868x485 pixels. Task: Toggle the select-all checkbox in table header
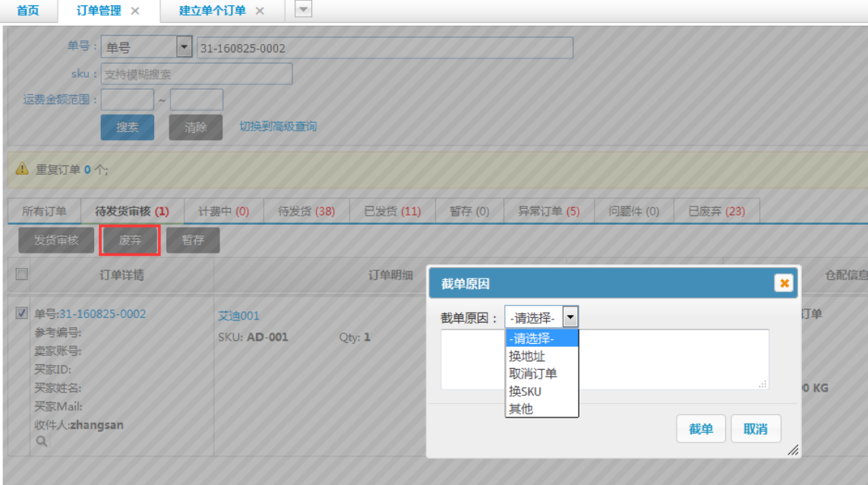(x=21, y=274)
